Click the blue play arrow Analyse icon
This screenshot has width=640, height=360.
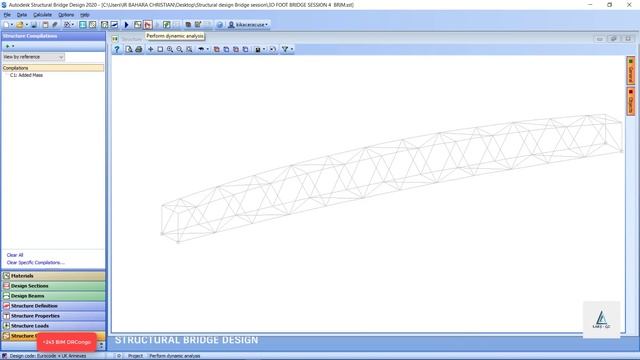127,25
